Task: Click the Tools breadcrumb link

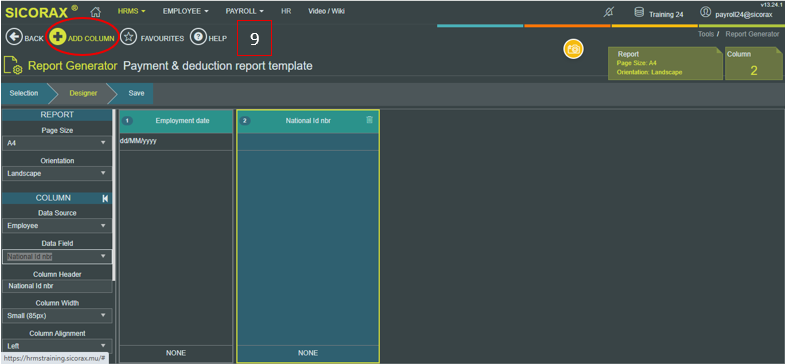Action: pos(706,34)
